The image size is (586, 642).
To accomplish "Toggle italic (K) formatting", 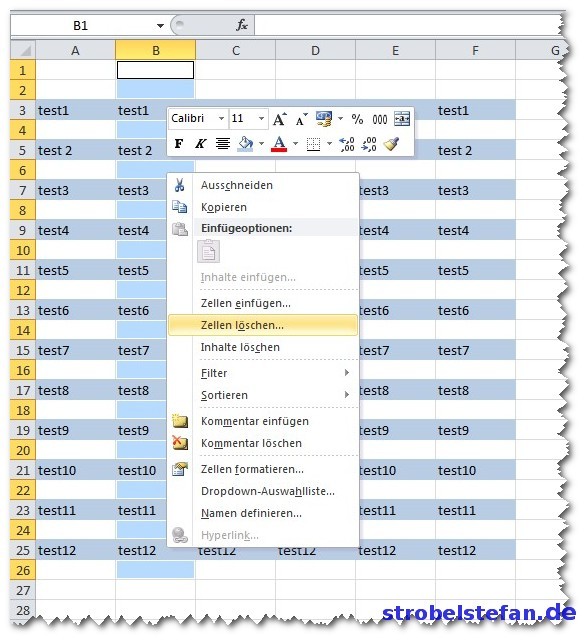I will coord(201,144).
